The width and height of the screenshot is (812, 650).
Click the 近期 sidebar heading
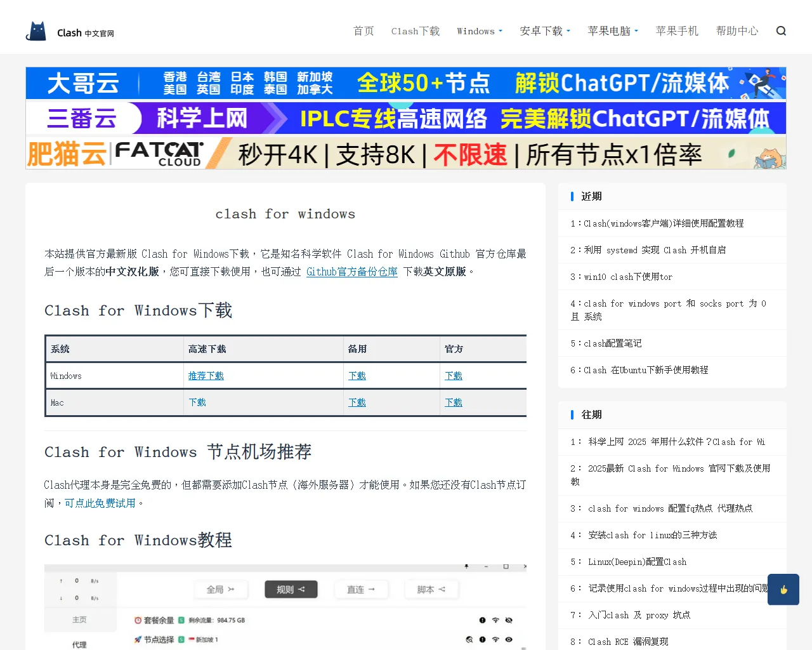coord(591,196)
